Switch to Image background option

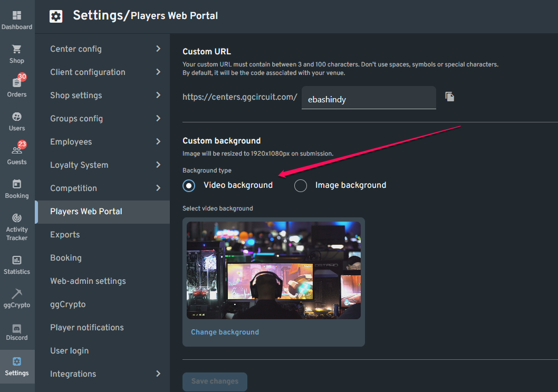click(300, 185)
